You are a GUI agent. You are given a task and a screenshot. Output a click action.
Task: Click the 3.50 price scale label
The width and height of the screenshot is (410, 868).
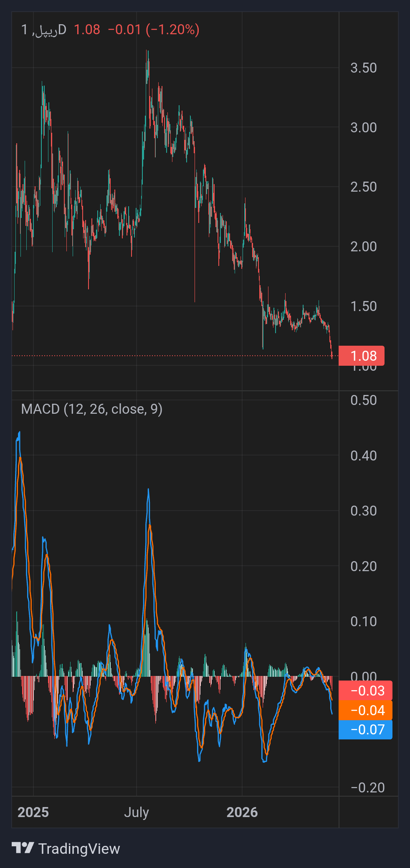click(x=364, y=68)
